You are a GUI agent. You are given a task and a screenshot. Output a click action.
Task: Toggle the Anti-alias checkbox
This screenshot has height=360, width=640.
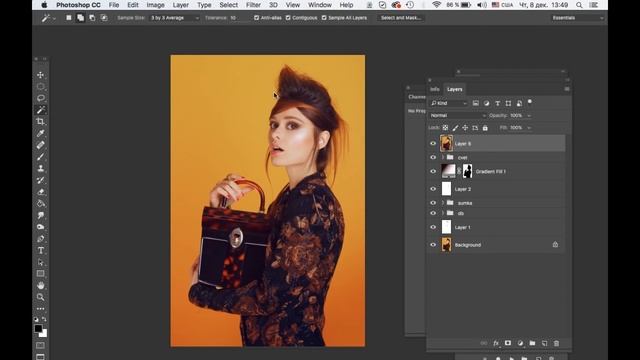(x=256, y=18)
